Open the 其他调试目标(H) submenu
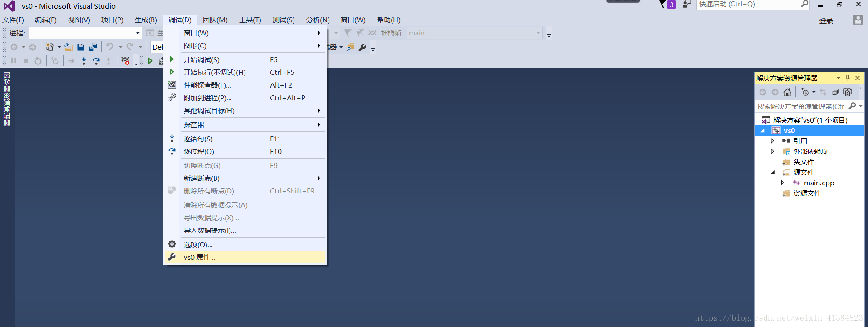868x327 pixels. pyautogui.click(x=245, y=110)
